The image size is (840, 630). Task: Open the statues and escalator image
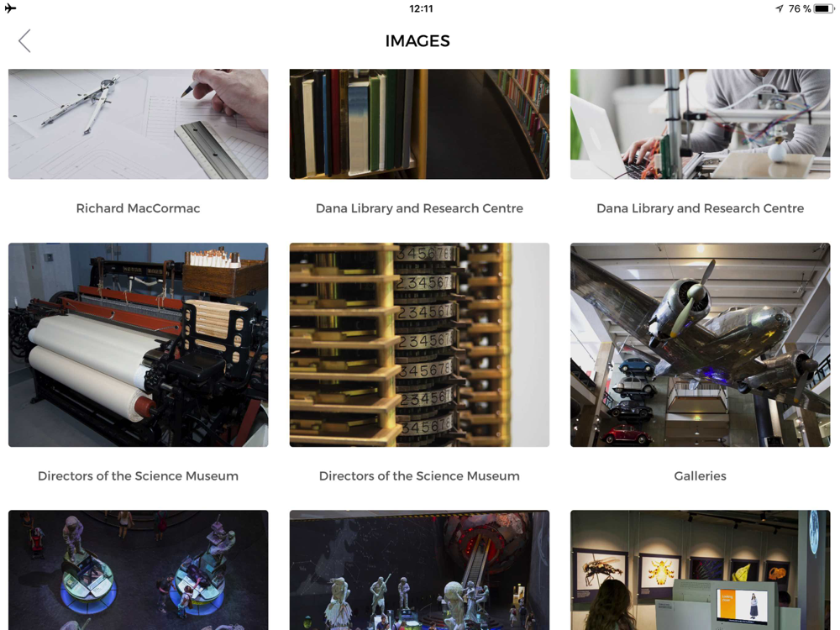419,570
